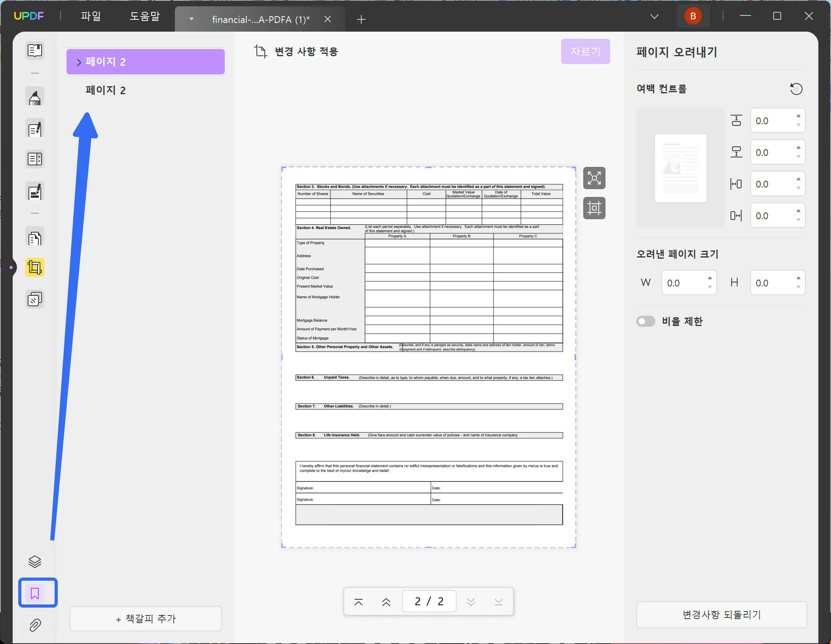
Task: Open the Reader mode icon in sidebar
Action: click(35, 50)
